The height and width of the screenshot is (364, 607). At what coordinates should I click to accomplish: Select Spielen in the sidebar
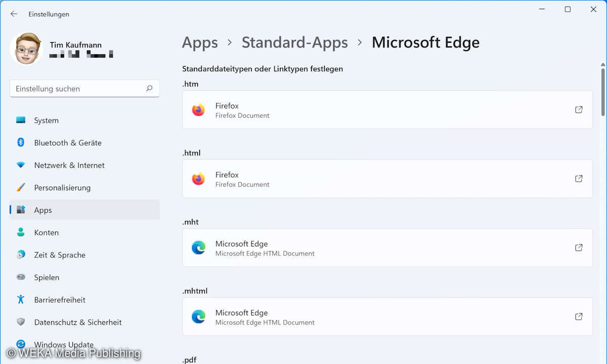coord(85,277)
